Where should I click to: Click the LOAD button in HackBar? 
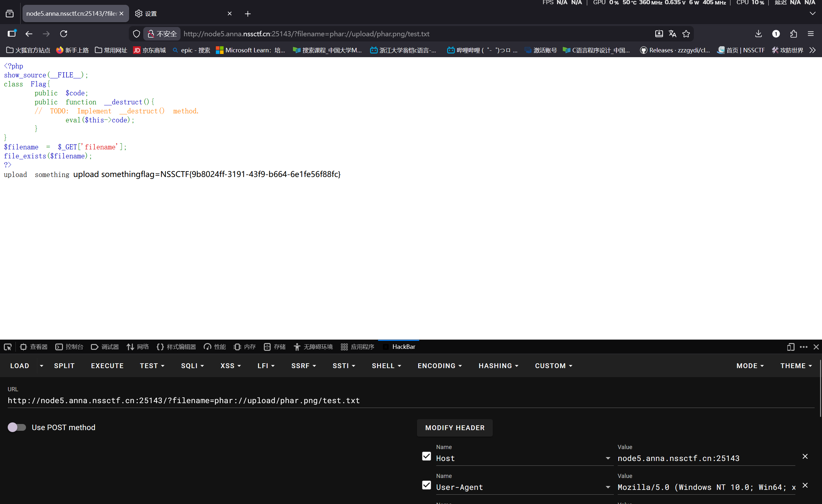pos(20,366)
